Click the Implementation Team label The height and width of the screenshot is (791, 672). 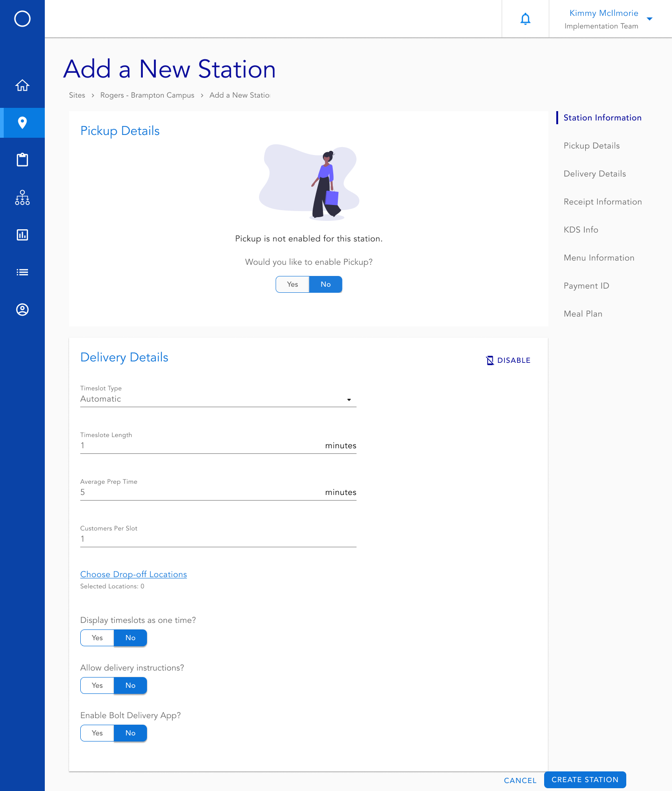[602, 26]
